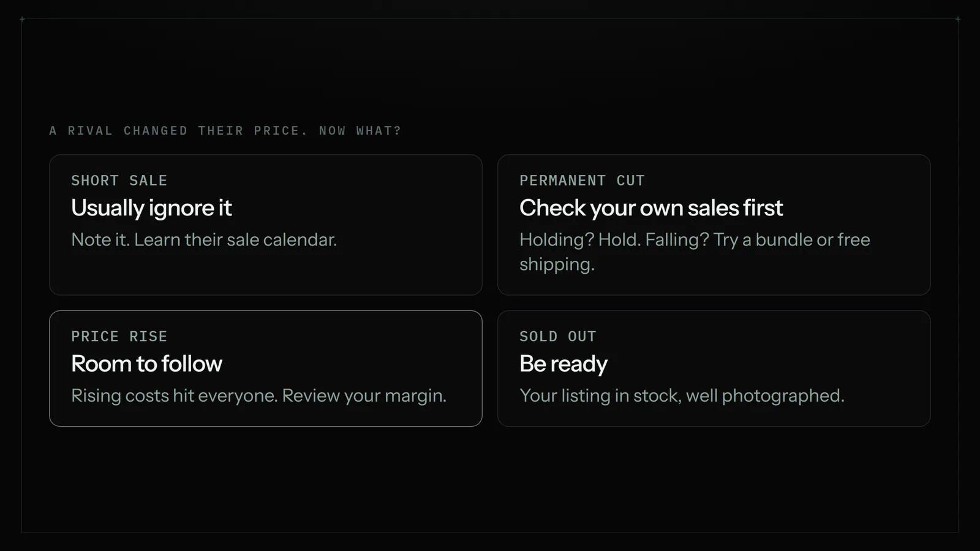Click the SHORT SALE label
Viewport: 980px width, 551px height.
click(x=119, y=181)
